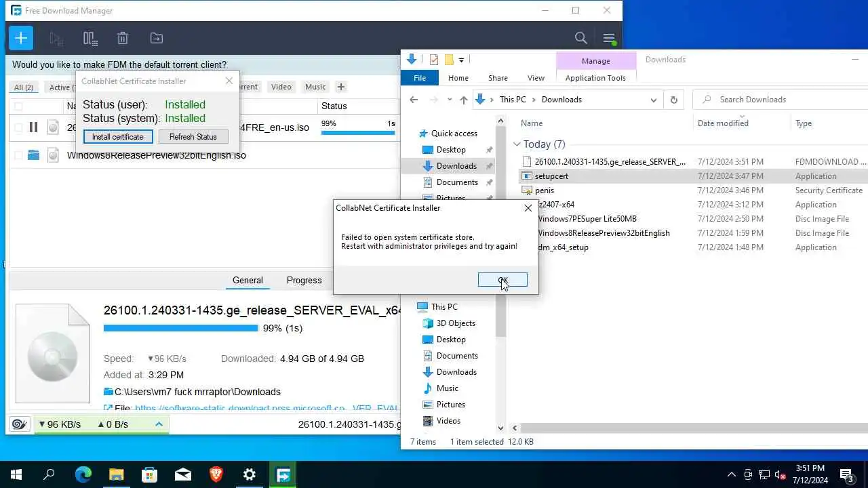Open Mail app from taskbar
Viewport: 868px width, 488px height.
[183, 474]
